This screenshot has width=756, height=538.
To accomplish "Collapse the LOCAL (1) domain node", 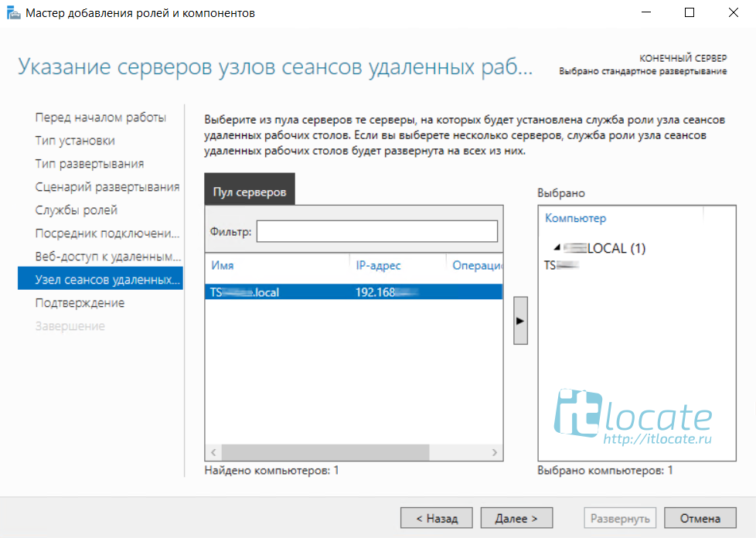I will point(557,248).
